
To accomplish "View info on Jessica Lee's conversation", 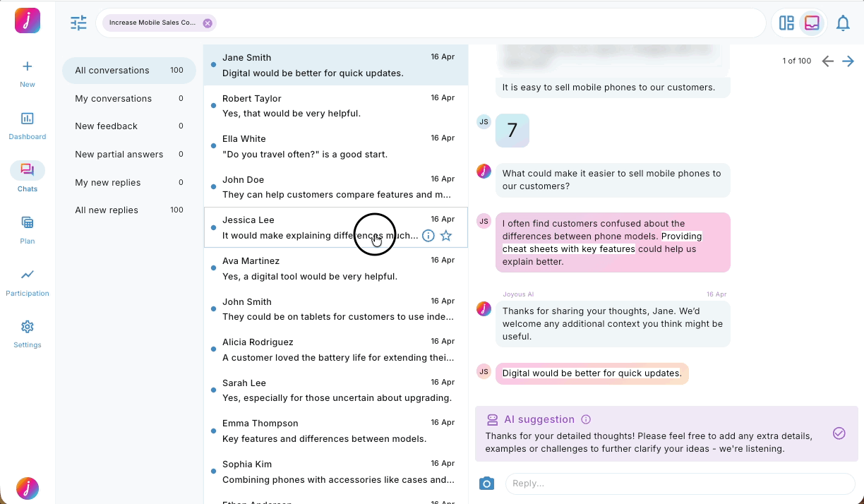I will pyautogui.click(x=428, y=236).
